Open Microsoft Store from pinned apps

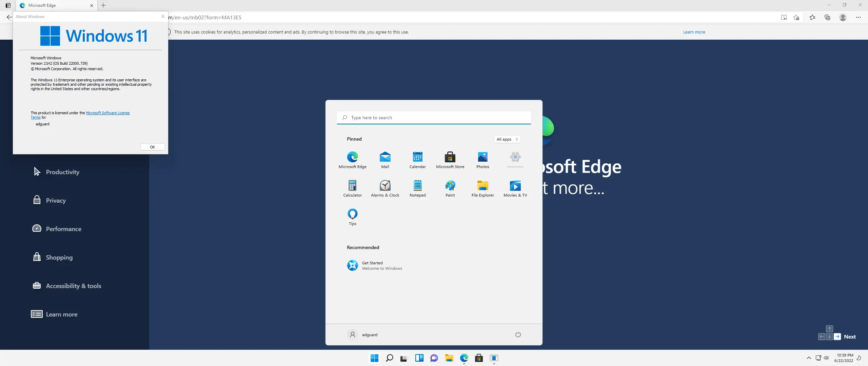[450, 160]
